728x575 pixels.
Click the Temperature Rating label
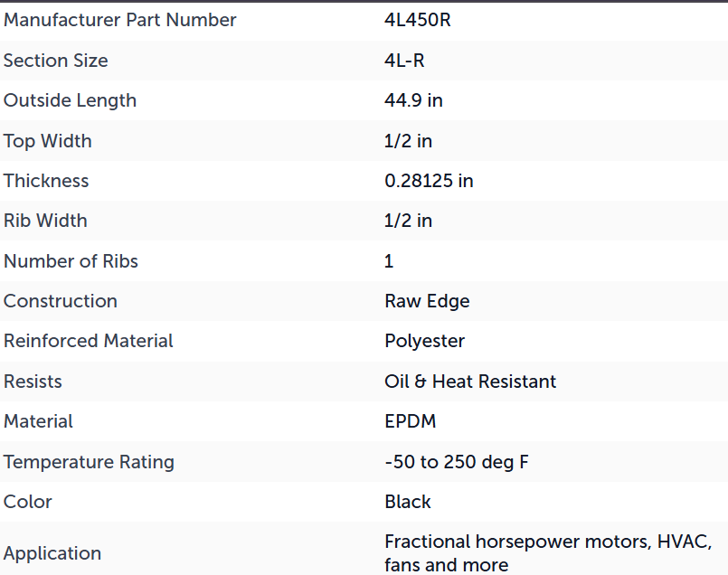tap(89, 462)
